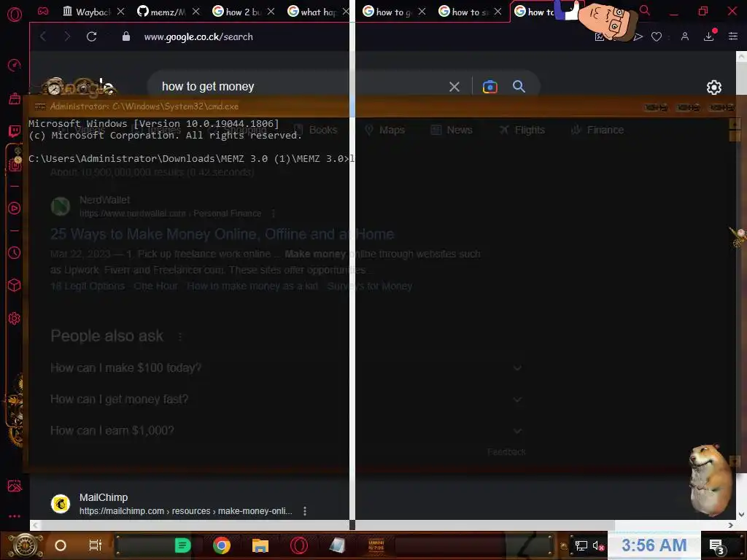Open the Books search filter
747x560 pixels.
(x=316, y=130)
